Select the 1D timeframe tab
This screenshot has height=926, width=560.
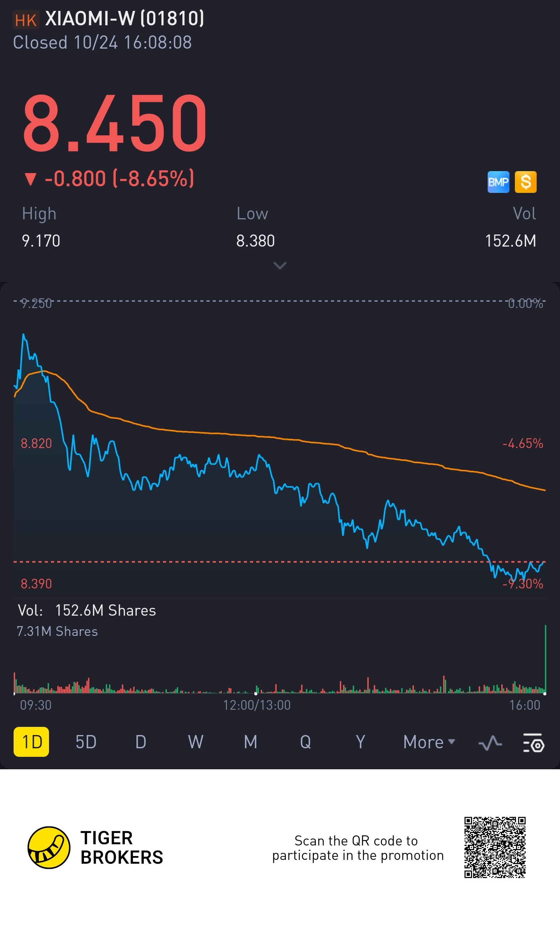click(31, 742)
